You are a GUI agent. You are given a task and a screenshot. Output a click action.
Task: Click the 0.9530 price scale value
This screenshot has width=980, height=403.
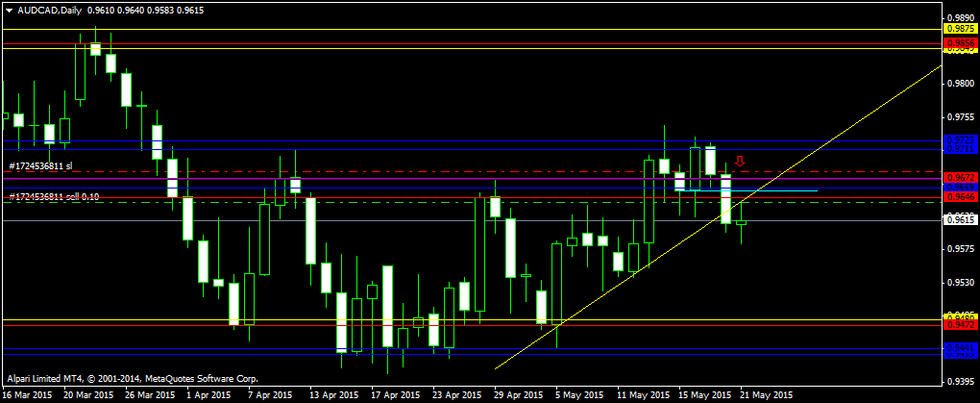(x=960, y=282)
